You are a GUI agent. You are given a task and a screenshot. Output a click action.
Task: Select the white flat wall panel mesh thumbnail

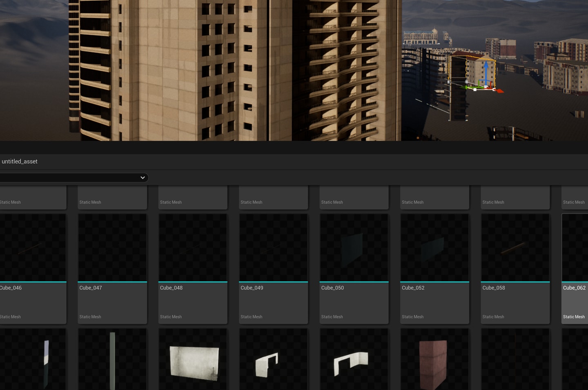193,359
